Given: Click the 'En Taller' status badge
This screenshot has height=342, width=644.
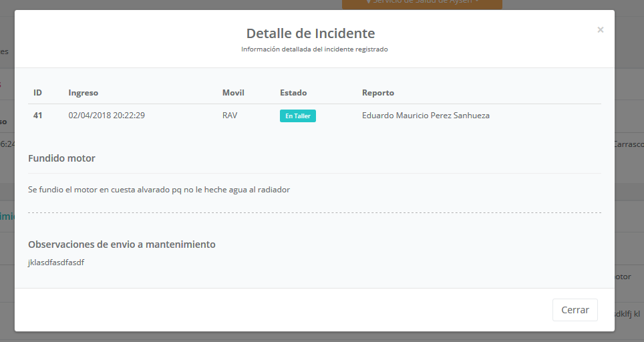Looking at the screenshot, I should tap(297, 116).
